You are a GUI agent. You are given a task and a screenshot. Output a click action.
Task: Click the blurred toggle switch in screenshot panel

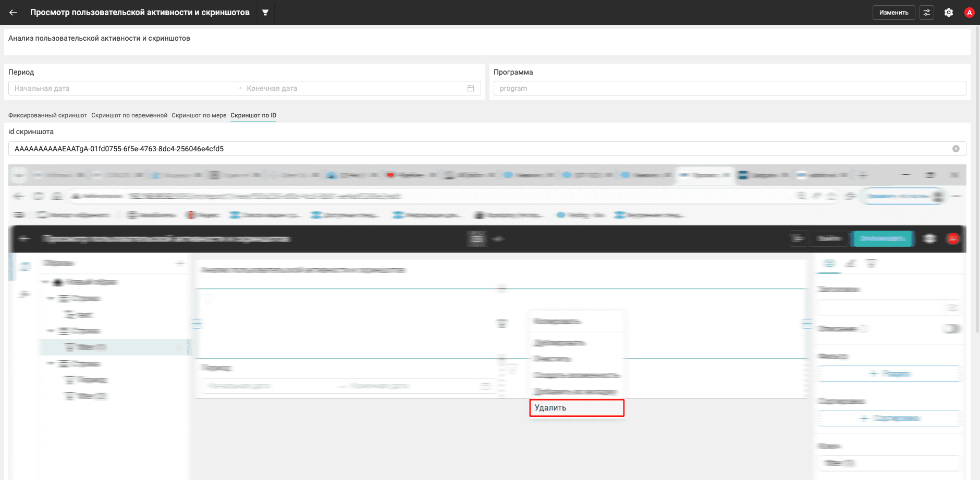click(952, 329)
